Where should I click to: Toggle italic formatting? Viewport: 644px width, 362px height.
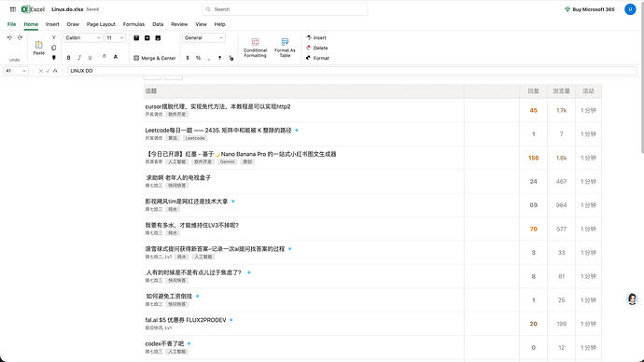point(79,58)
